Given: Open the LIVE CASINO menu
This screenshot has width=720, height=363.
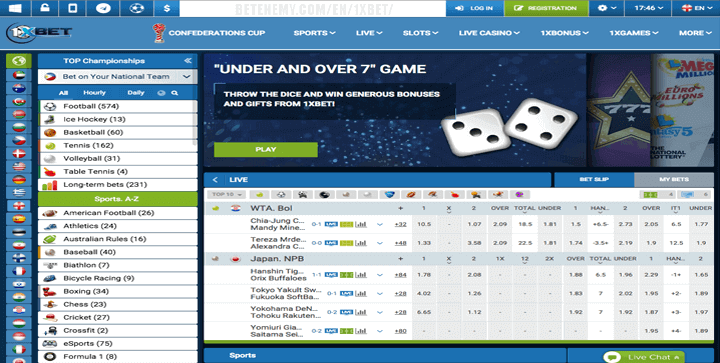Looking at the screenshot, I should (x=489, y=33).
